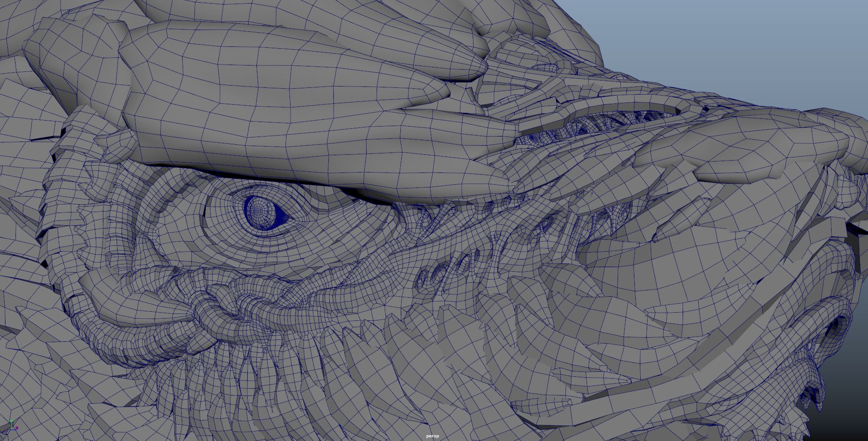This screenshot has height=441, width=868.
Task: Click the XYZ axis orientation gizmo
Action: [x=14, y=425]
